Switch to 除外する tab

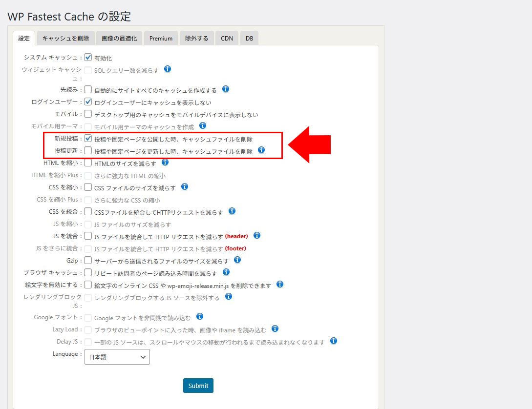tap(197, 38)
